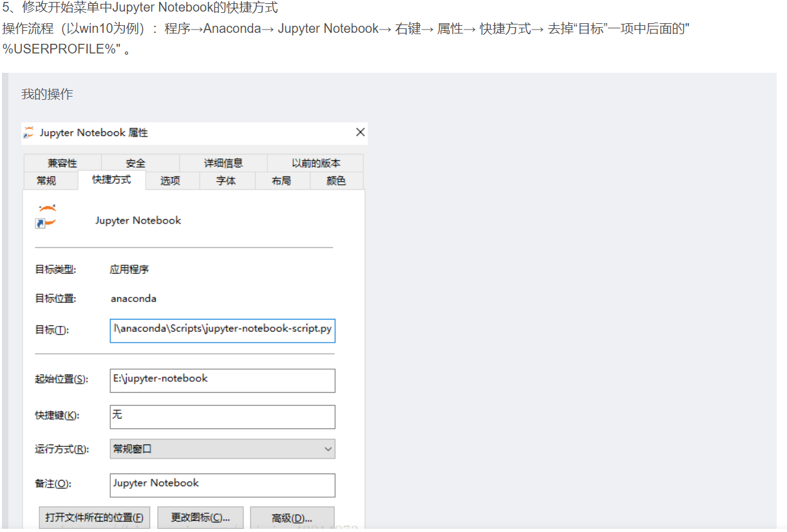Click the Jupyter Notebook shortcut icon
The image size is (787, 532).
[46, 216]
